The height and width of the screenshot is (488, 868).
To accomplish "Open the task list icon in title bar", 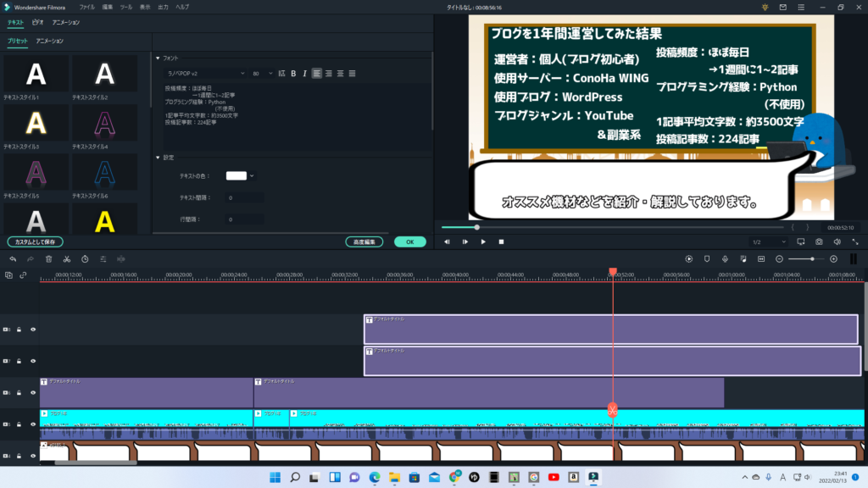I will (x=801, y=7).
